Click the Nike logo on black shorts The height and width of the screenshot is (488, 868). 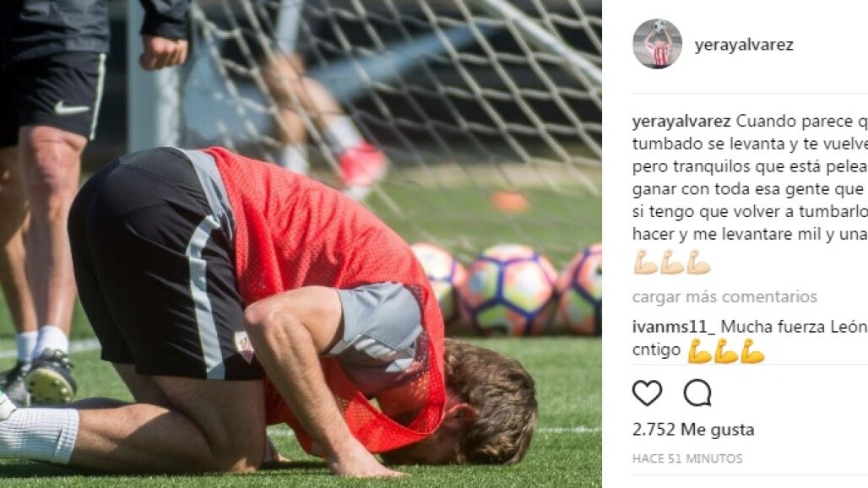coord(72,107)
